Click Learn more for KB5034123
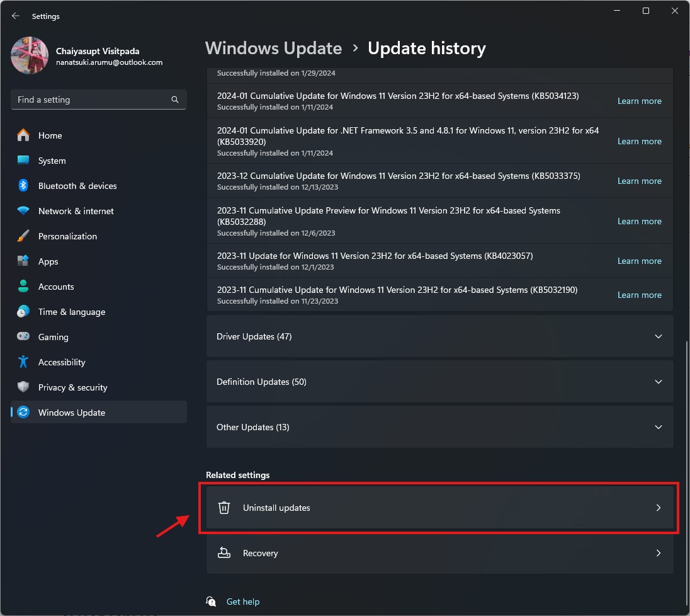 [640, 101]
